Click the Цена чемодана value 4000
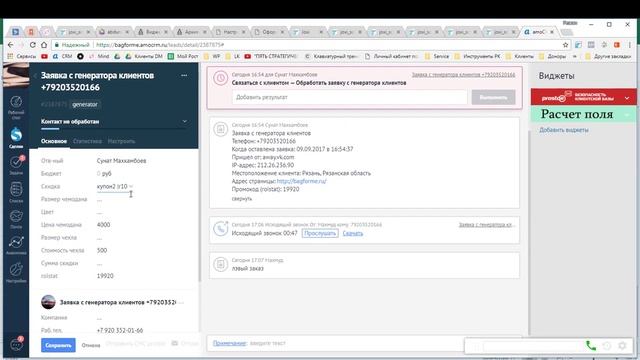The width and height of the screenshot is (640, 360). (103, 225)
